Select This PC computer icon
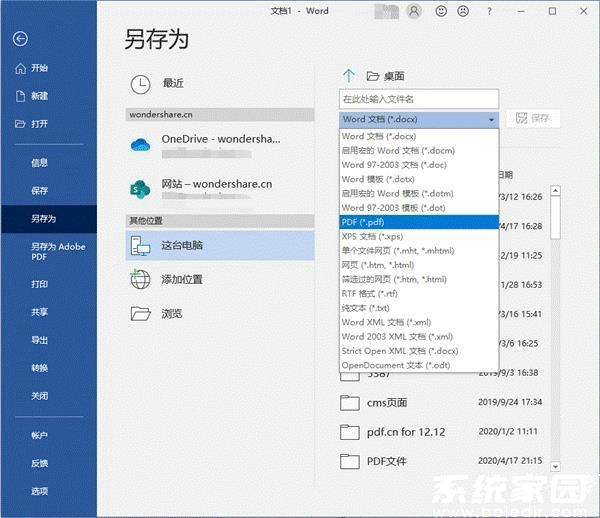Viewport: 600px width, 518px height. (141, 245)
